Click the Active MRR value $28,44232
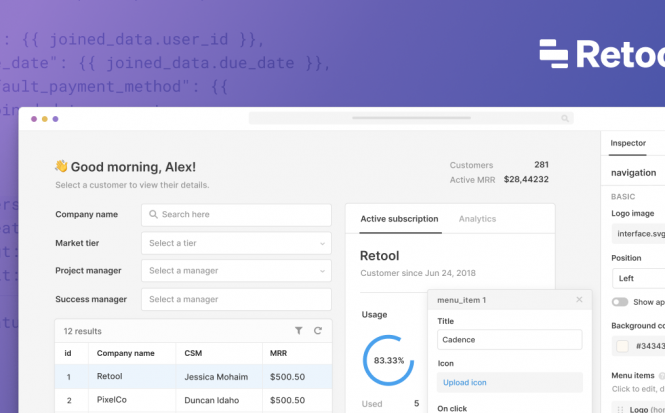Viewport: 665px width, 413px height. [x=526, y=179]
